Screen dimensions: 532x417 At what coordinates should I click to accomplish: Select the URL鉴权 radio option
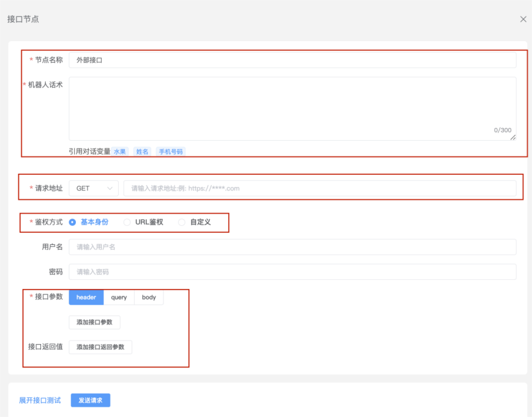(x=127, y=222)
